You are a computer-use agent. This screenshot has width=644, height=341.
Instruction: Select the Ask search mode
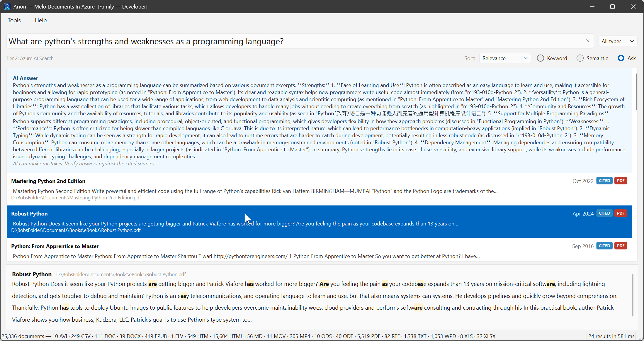click(626, 58)
